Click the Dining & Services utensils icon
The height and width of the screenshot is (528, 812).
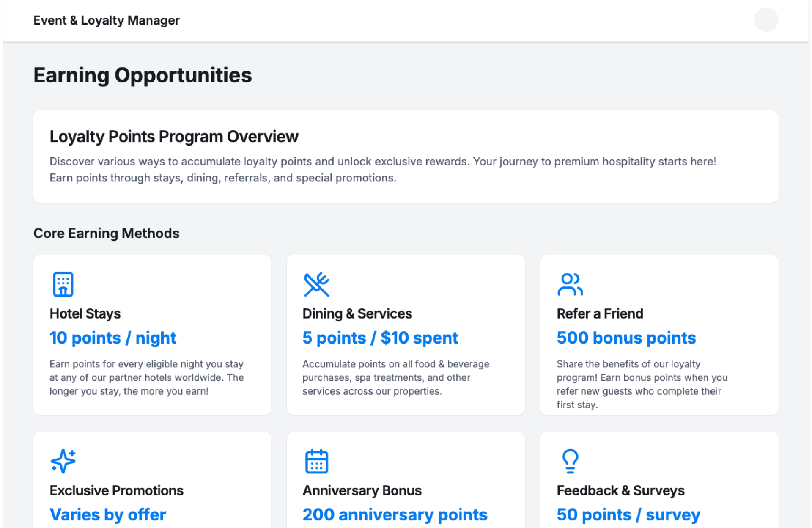click(x=316, y=284)
